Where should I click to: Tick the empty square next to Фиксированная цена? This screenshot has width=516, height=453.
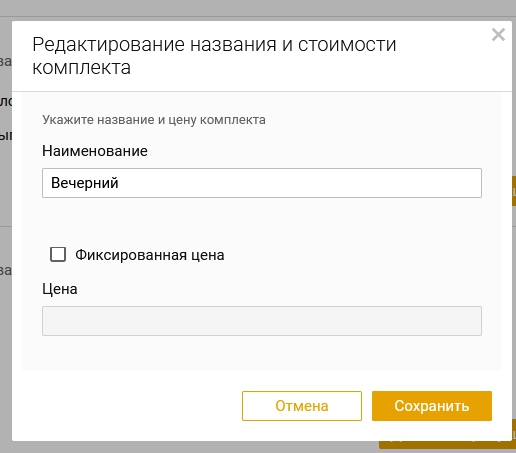pos(58,255)
